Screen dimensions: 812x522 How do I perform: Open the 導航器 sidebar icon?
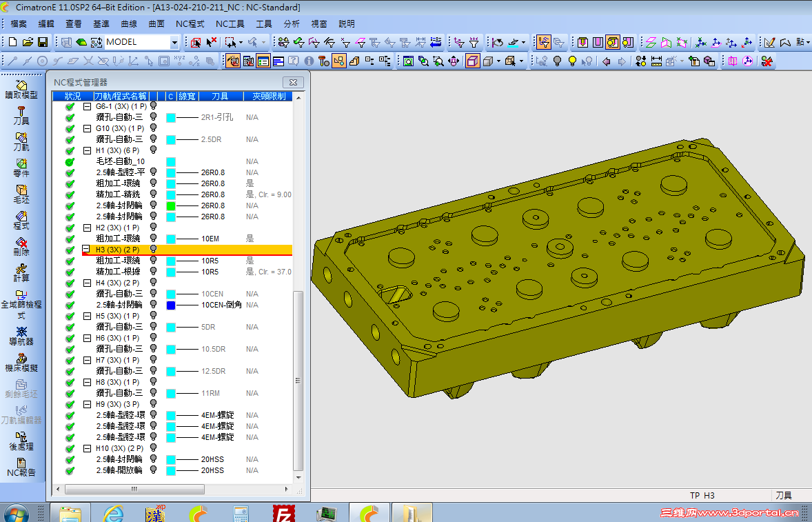(21, 336)
